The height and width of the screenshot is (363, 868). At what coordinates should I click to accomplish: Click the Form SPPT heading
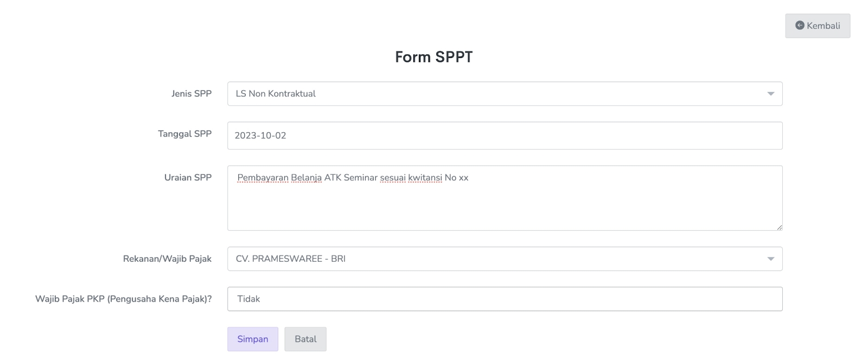[x=433, y=57]
